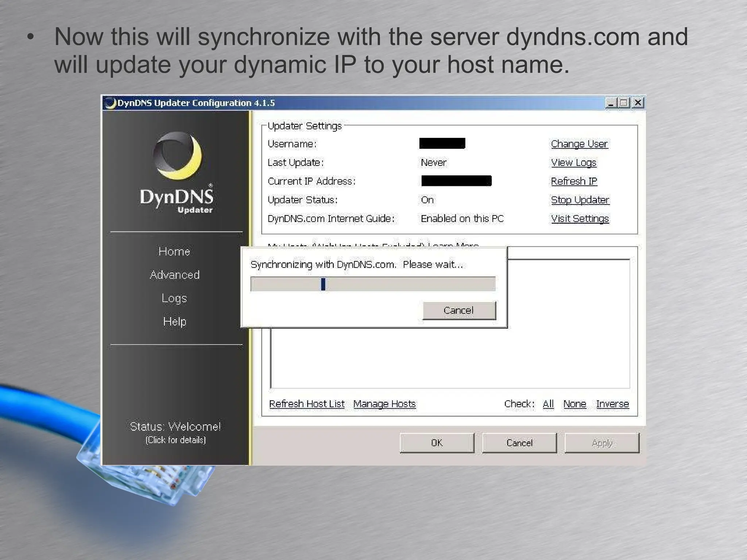
Task: Open the Home section in sidebar
Action: [174, 252]
